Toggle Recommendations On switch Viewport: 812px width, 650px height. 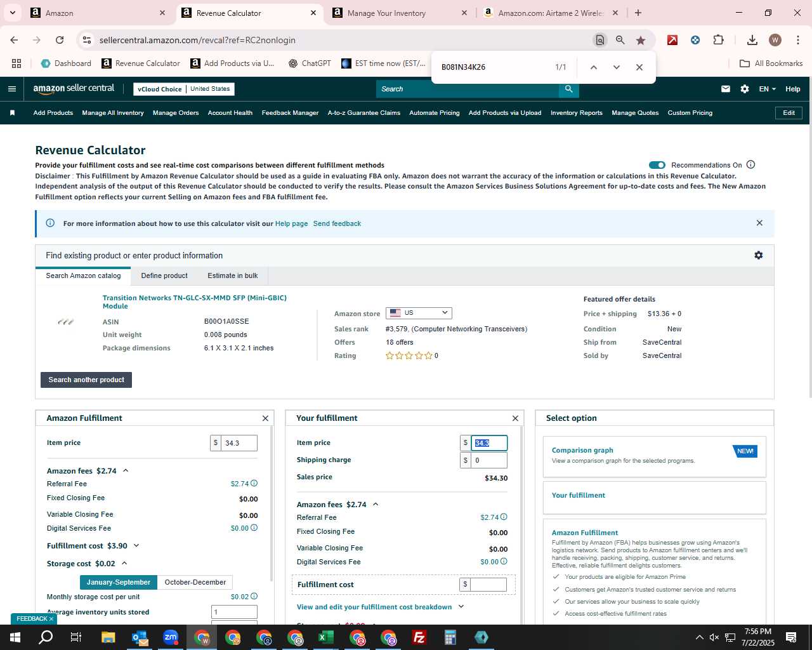pyautogui.click(x=657, y=165)
